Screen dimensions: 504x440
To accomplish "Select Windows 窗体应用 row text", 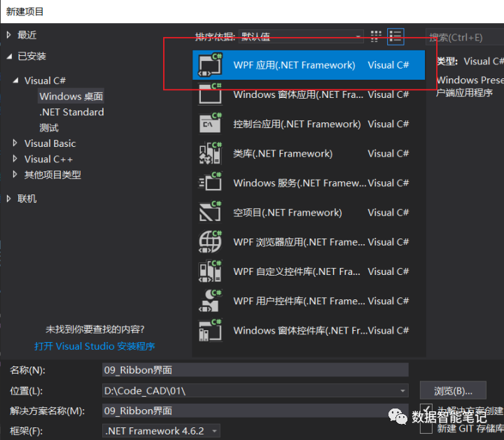I will pyautogui.click(x=298, y=94).
